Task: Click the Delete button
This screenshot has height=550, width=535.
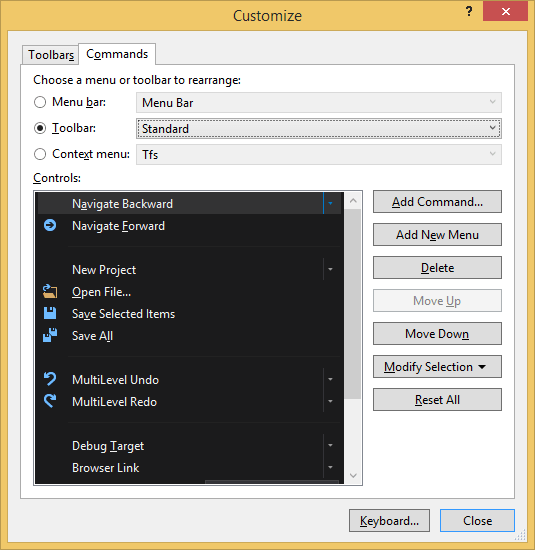Action: 437,268
